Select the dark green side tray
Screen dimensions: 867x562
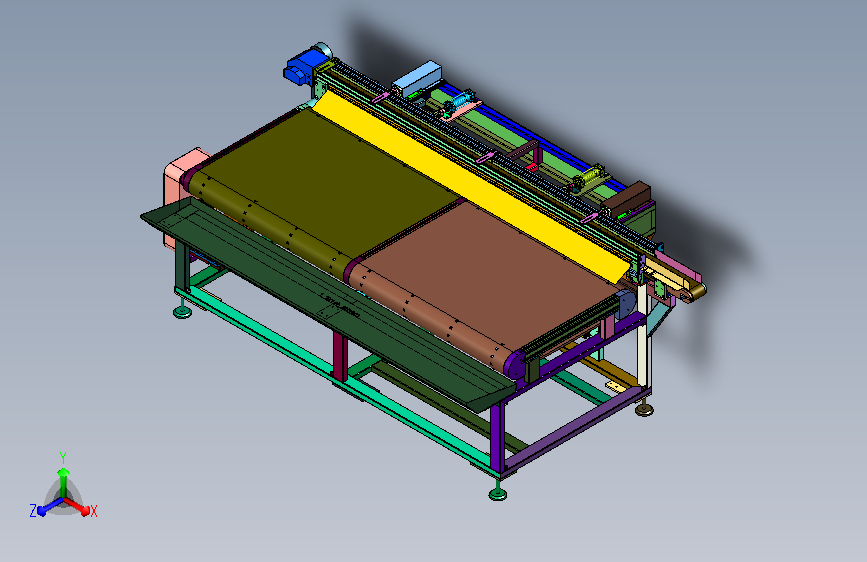point(326,303)
